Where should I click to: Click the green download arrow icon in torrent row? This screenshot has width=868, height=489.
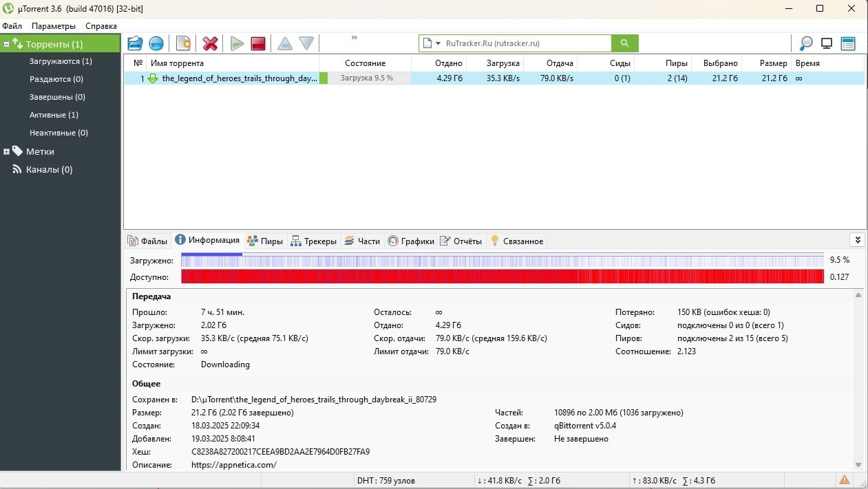coord(154,78)
